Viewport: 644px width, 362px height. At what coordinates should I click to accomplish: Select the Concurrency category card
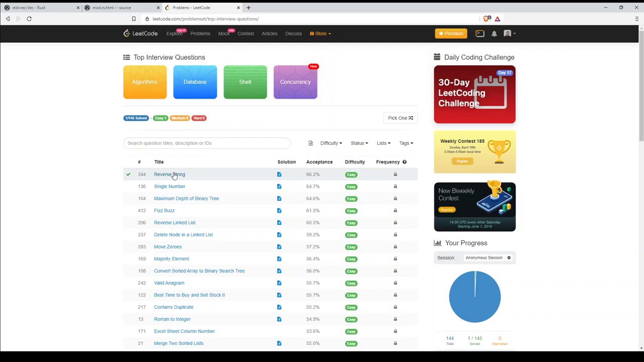(295, 82)
